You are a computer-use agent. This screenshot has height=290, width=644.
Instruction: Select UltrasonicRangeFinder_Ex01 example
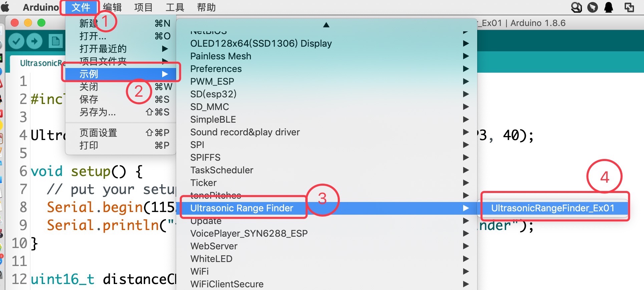pos(553,208)
